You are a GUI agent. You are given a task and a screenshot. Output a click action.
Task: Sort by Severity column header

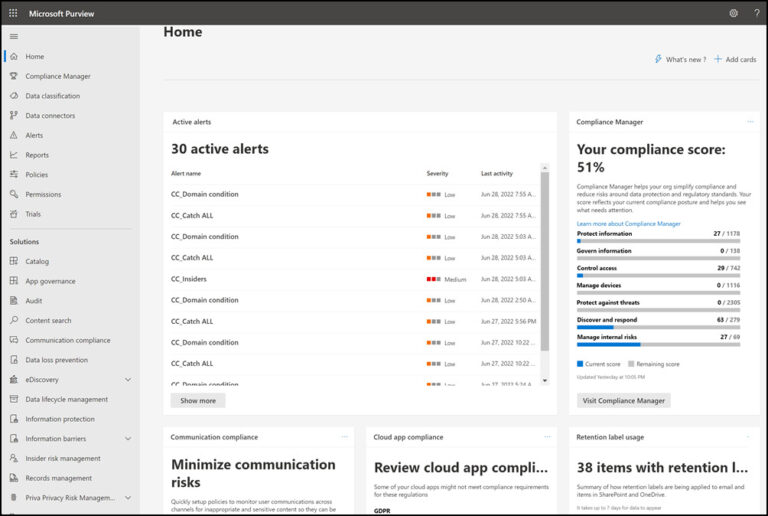click(437, 173)
